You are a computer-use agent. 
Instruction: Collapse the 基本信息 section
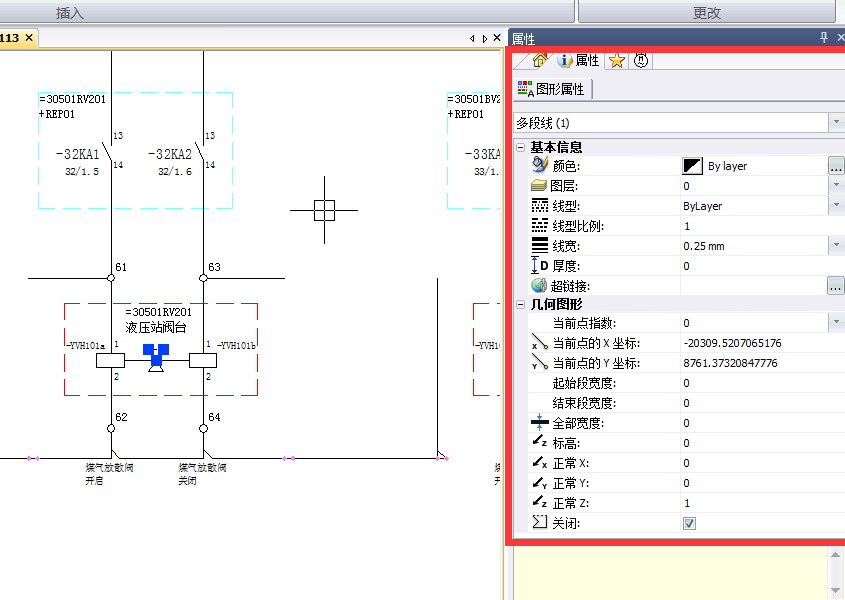pos(521,147)
